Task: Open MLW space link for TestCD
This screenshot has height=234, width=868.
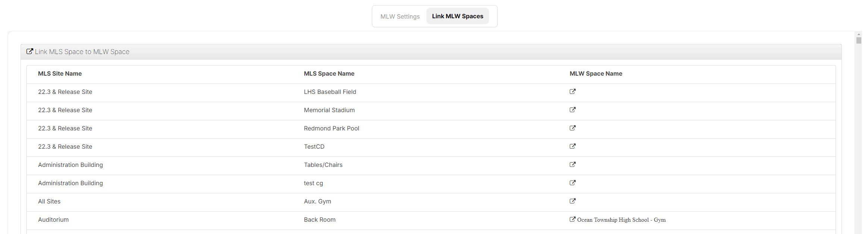Action: click(x=573, y=146)
